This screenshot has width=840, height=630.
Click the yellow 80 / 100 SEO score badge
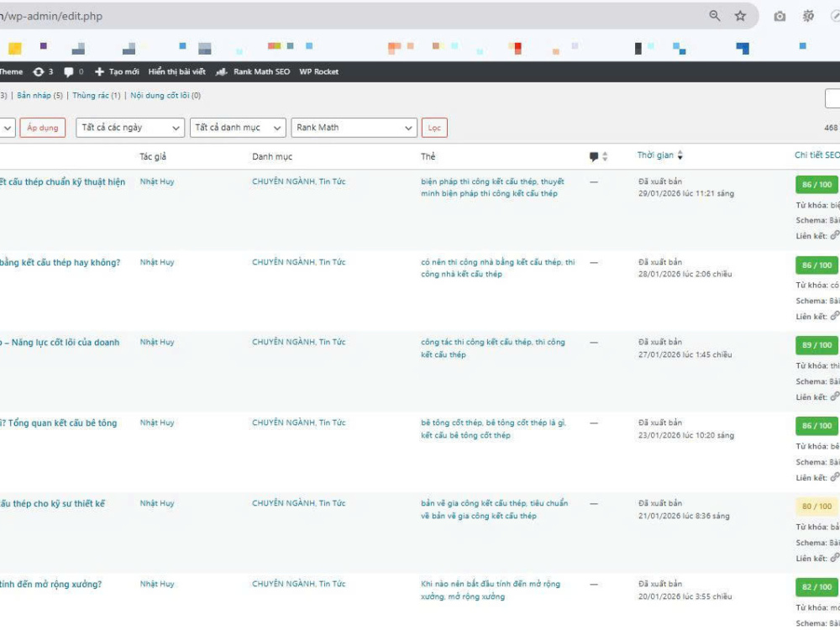point(817,507)
